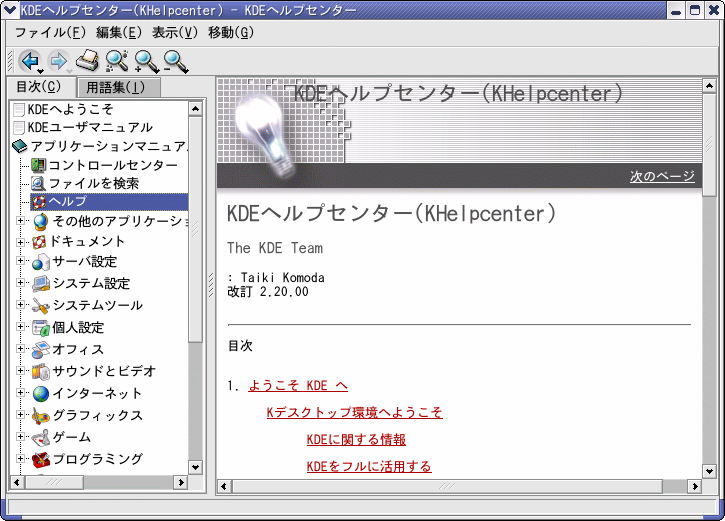The width and height of the screenshot is (725, 521).
Task: Expand the システムツール tree node
Action: (x=20, y=304)
